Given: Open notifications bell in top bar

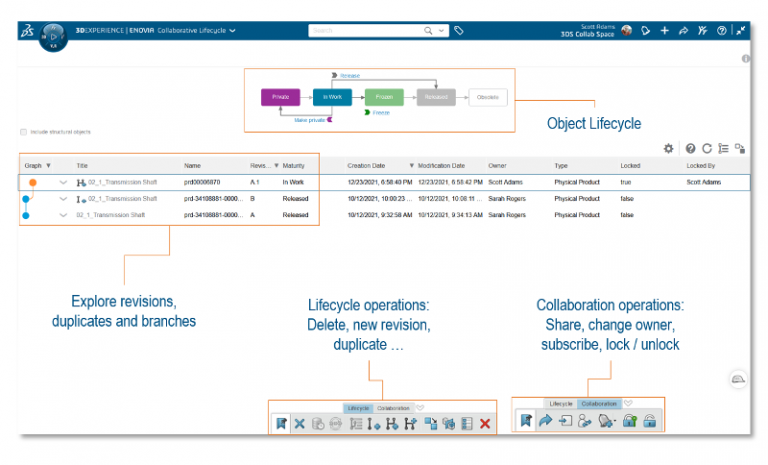Looking at the screenshot, I should 646,31.
